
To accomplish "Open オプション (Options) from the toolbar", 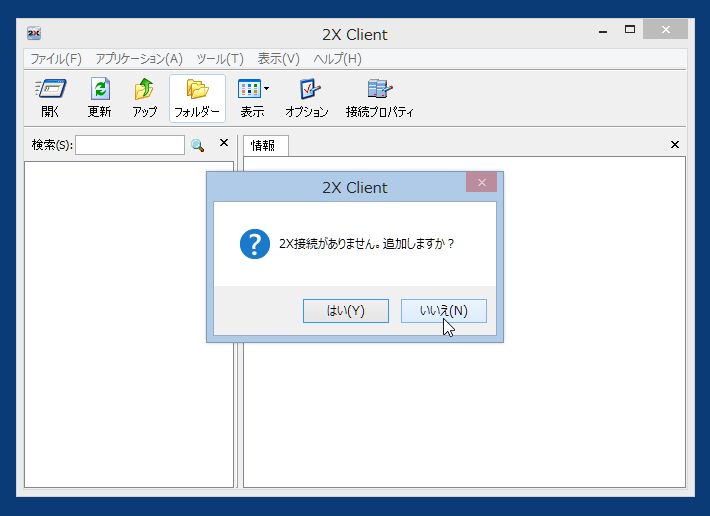I will [307, 98].
